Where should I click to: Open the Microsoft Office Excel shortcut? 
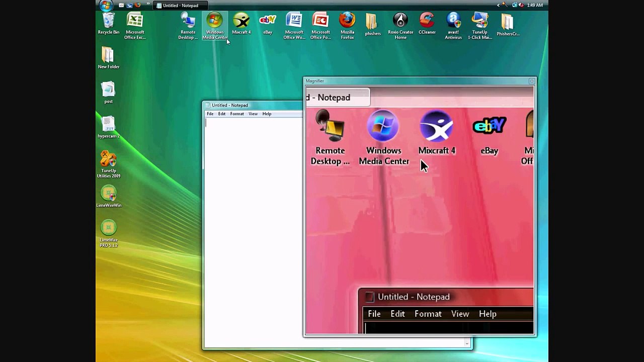pos(135,26)
